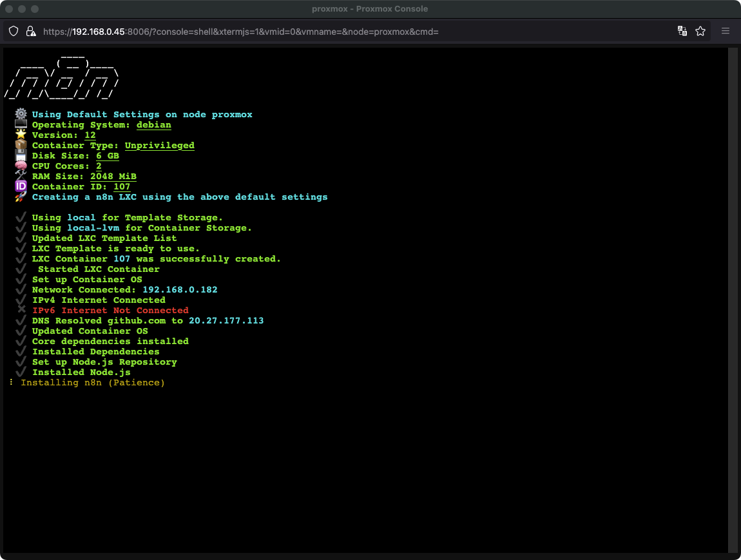Click the purple ID icon beside Container ID
Screen dimensions: 741x560
(x=21, y=187)
